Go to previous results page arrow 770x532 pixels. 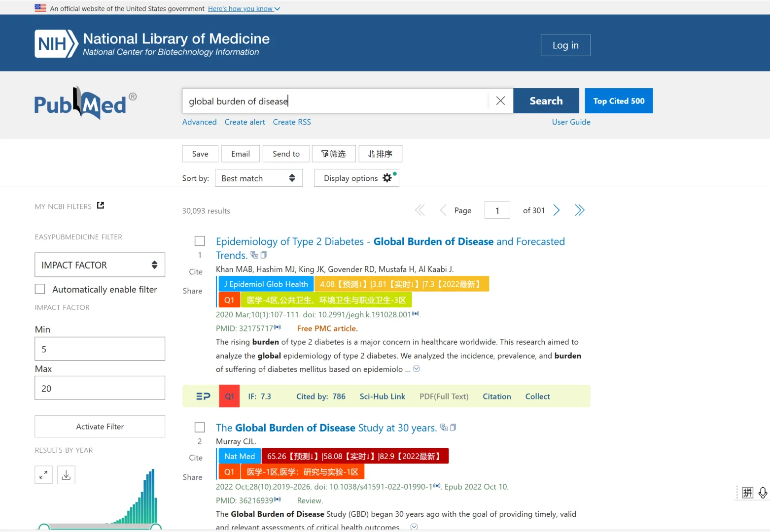pyautogui.click(x=443, y=210)
